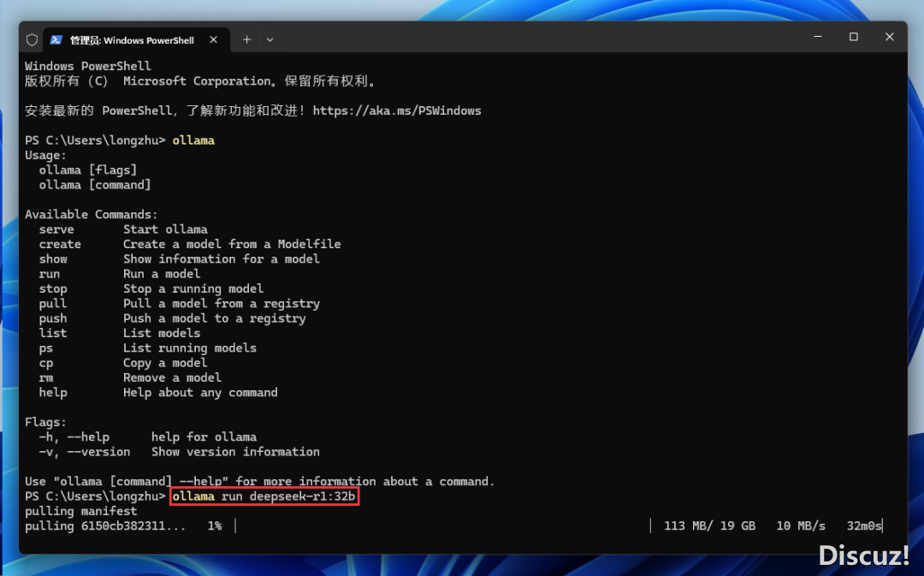This screenshot has width=924, height=576.
Task: Click the PowerShell icon on the tab
Action: 56,39
